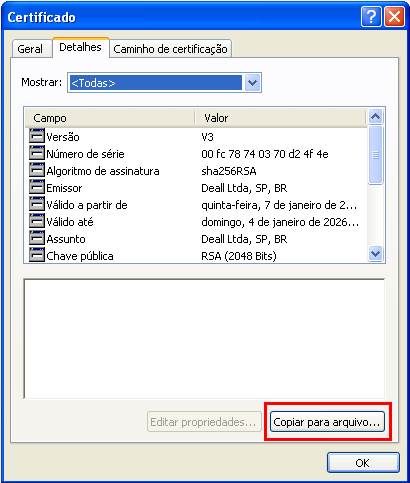Select the Versão field icon
Screen dimensions: 410x483
37,136
